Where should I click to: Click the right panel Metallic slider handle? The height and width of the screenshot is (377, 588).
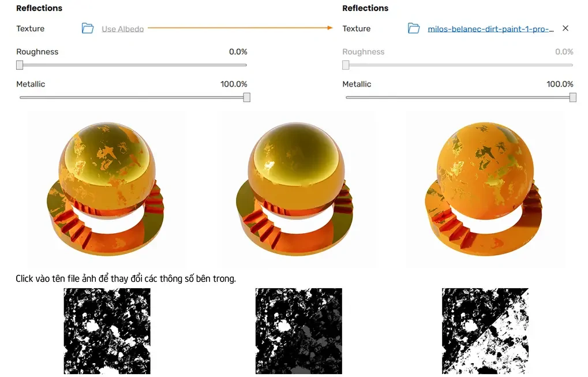pyautogui.click(x=572, y=98)
